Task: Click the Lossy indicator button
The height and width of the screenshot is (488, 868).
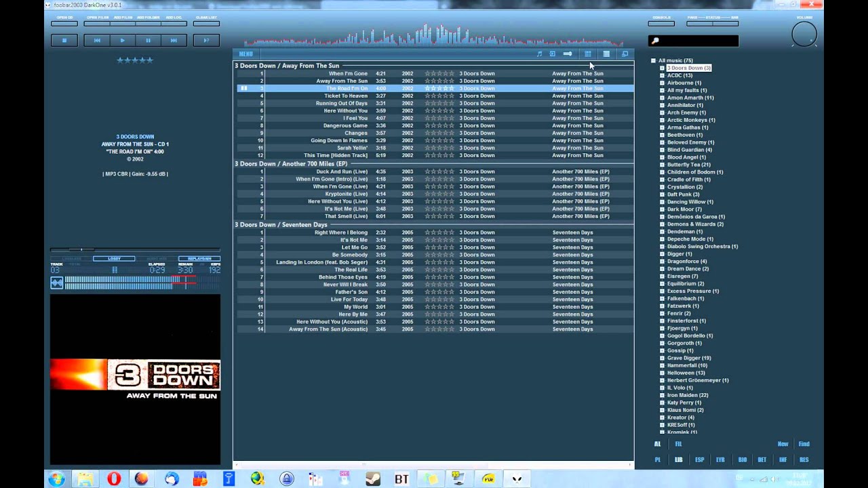Action: pyautogui.click(x=114, y=258)
